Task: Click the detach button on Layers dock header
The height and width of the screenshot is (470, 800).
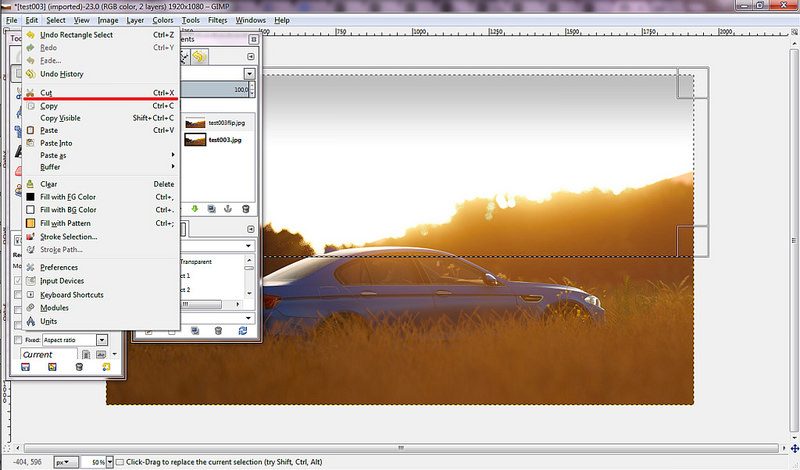Action: [254, 39]
